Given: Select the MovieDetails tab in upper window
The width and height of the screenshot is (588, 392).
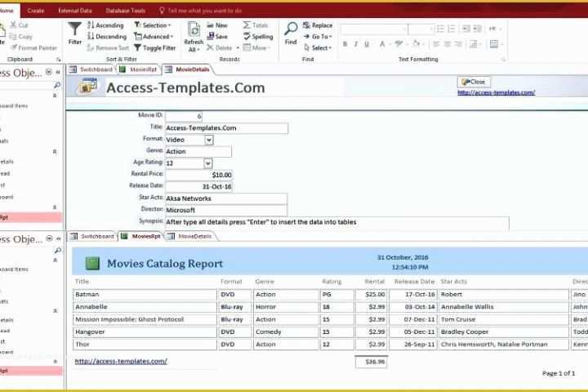Looking at the screenshot, I should [x=188, y=69].
